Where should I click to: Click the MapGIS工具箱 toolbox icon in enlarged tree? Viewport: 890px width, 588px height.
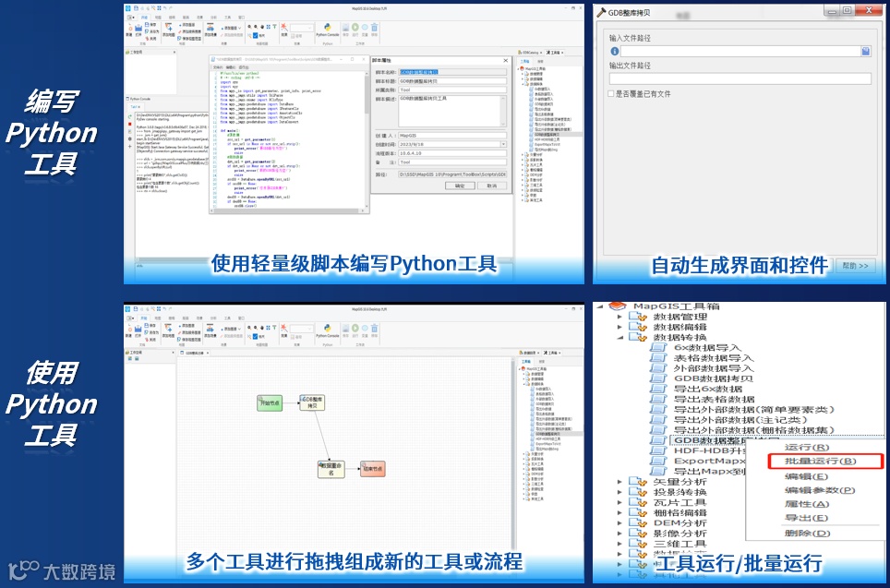(617, 306)
